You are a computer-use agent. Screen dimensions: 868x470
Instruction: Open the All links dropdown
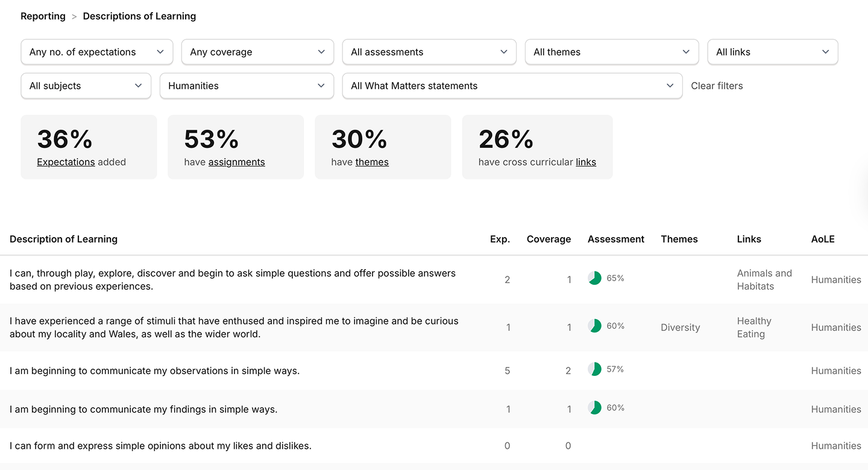click(x=773, y=52)
